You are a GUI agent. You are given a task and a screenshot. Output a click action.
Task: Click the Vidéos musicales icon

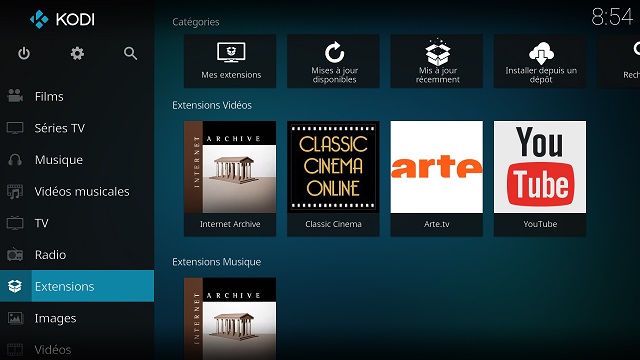pos(15,191)
